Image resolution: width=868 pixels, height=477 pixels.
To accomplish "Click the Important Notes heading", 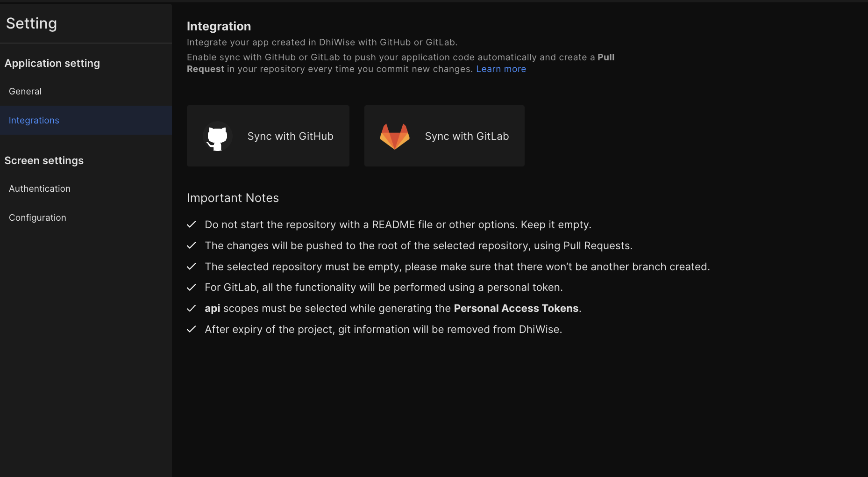I will click(233, 198).
